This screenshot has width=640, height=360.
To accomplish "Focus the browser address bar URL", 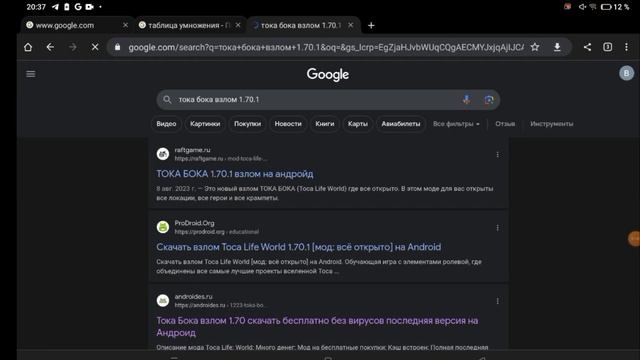I will (x=326, y=47).
